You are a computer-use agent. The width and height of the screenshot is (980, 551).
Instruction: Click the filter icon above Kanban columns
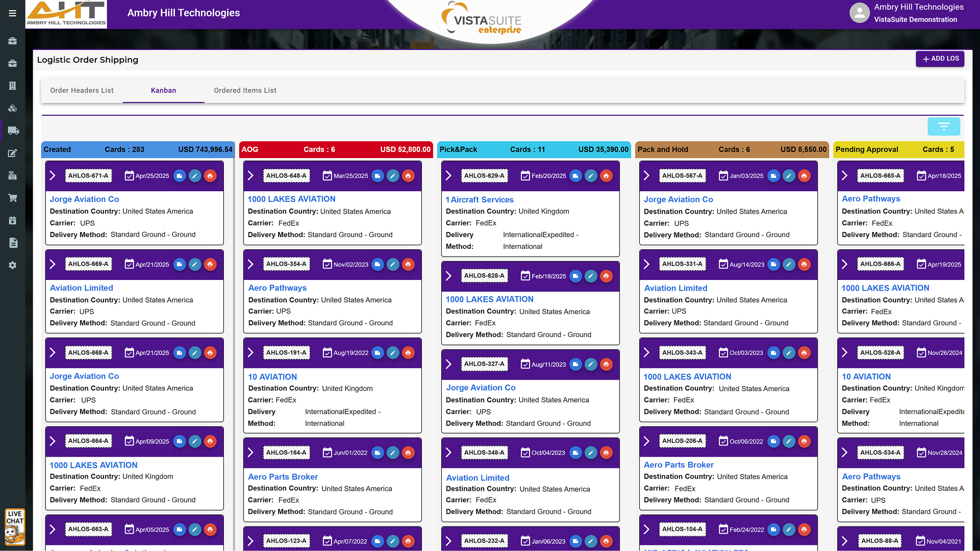(943, 126)
